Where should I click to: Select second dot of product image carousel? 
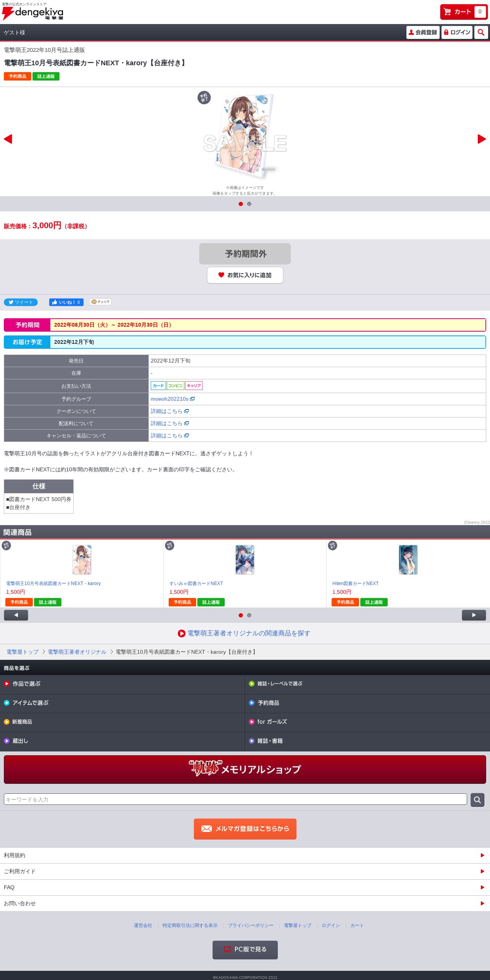coord(249,204)
